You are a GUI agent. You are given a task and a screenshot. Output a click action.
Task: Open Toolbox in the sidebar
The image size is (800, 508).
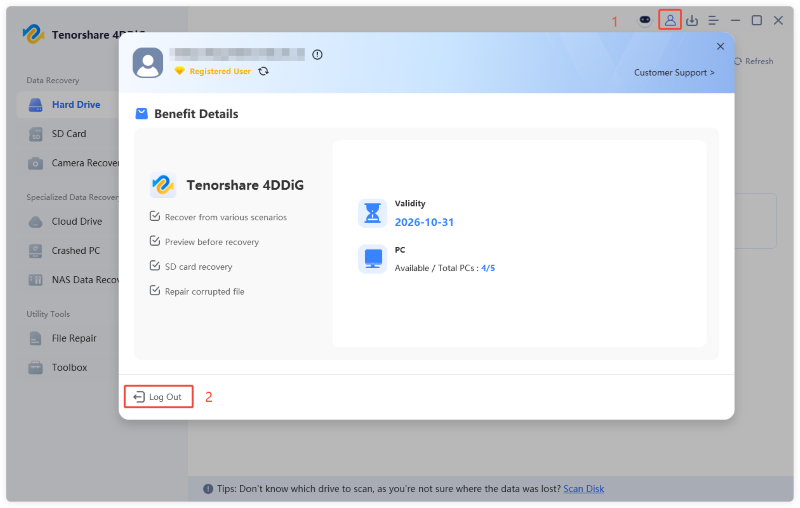tap(68, 367)
